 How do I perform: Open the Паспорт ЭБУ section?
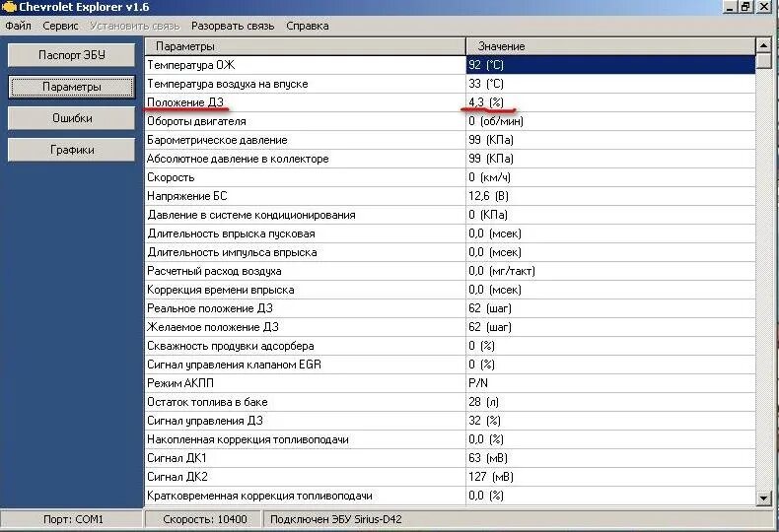72,55
